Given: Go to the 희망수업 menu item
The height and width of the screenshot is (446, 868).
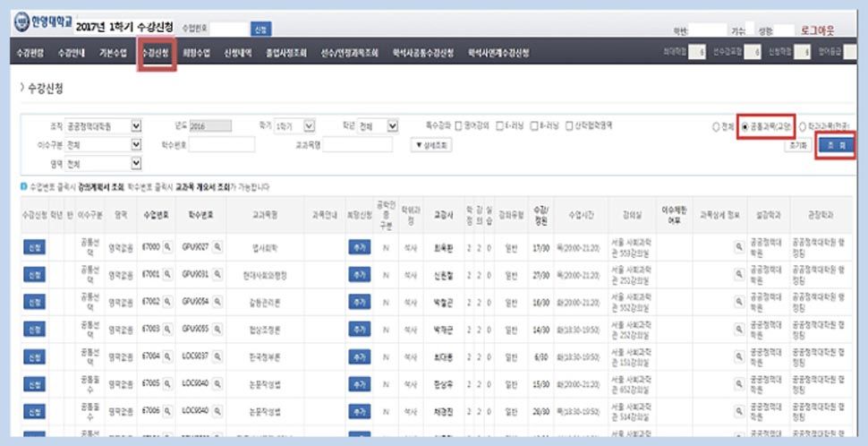Looking at the screenshot, I should tap(195, 54).
